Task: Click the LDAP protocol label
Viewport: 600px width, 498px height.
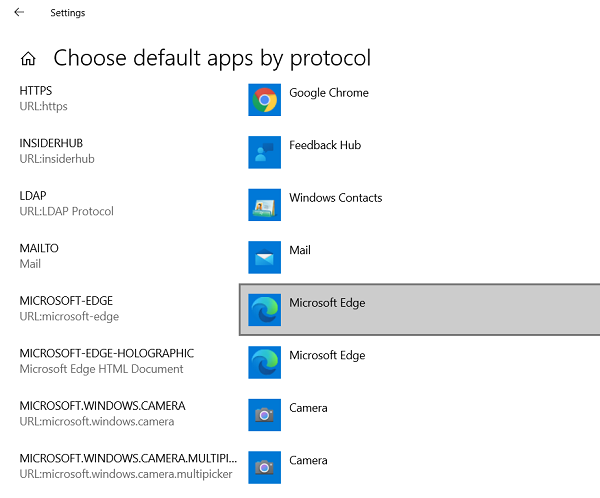Action: pyautogui.click(x=34, y=196)
